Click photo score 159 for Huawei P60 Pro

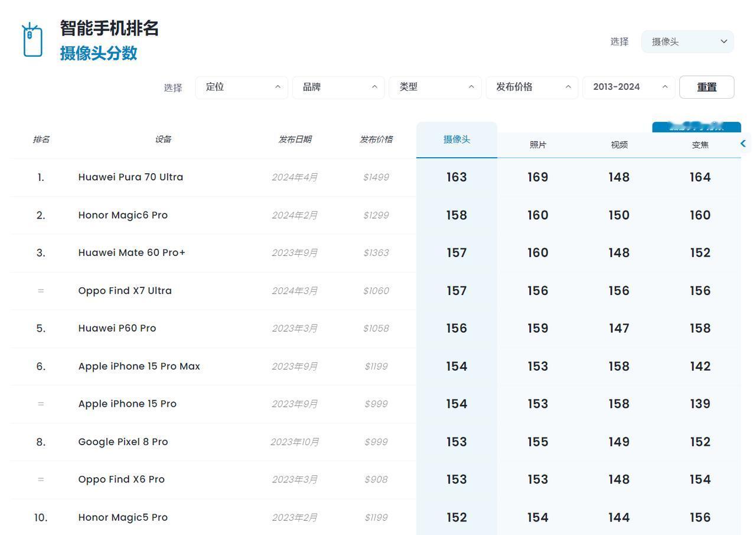click(x=538, y=328)
